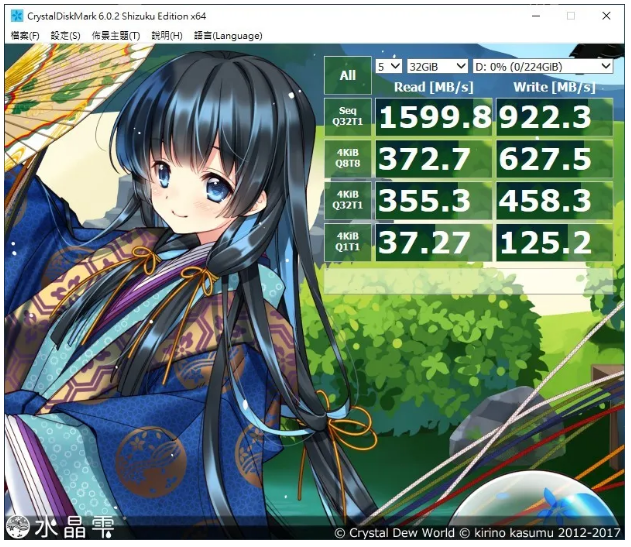This screenshot has width=631, height=547.
Task: Click the 4KiB Q1T1 read value 37.27
Action: coord(434,242)
